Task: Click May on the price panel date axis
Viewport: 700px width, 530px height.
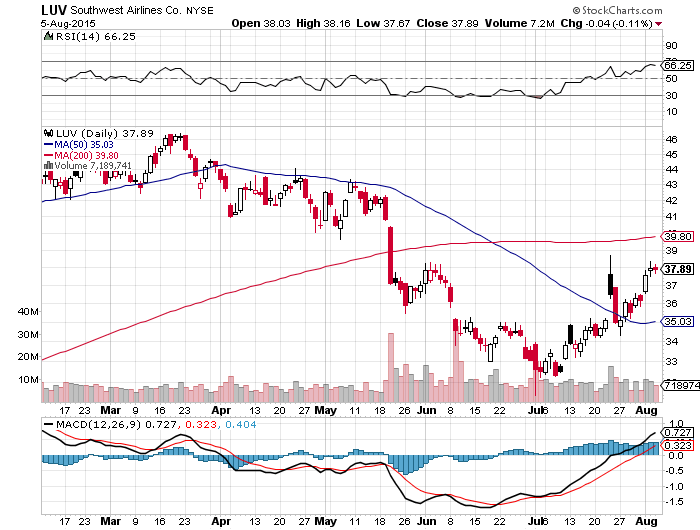Action: click(x=325, y=410)
